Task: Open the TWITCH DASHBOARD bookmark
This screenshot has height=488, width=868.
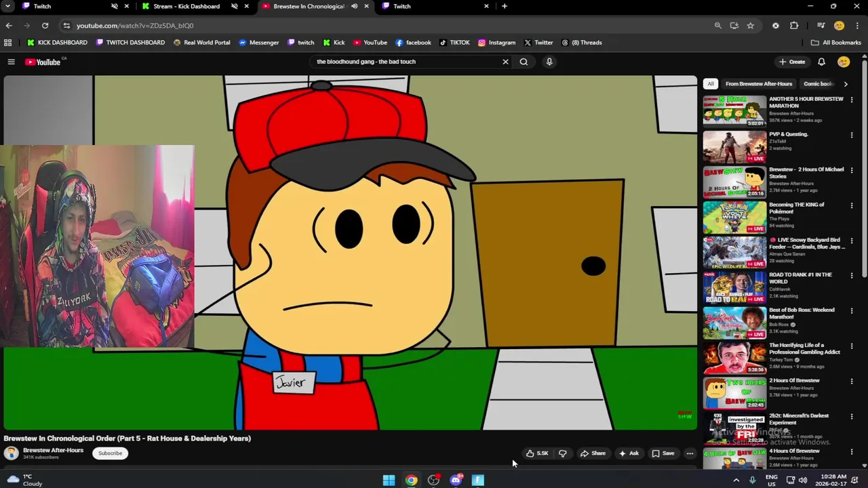Action: 130,43
